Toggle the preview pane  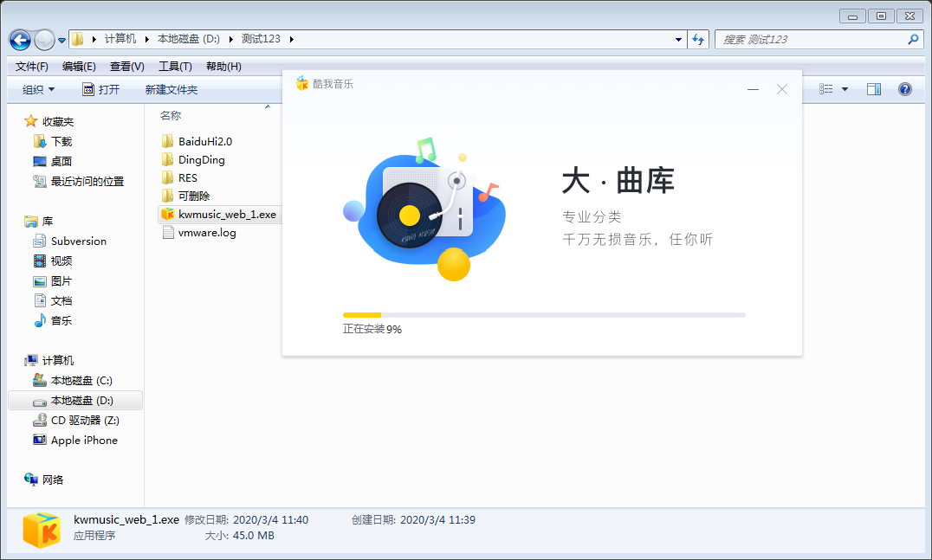(x=874, y=88)
